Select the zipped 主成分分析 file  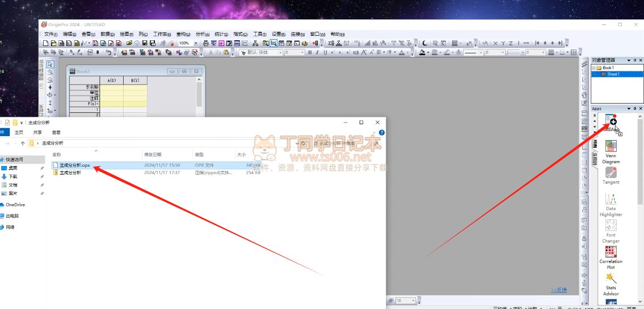70,173
